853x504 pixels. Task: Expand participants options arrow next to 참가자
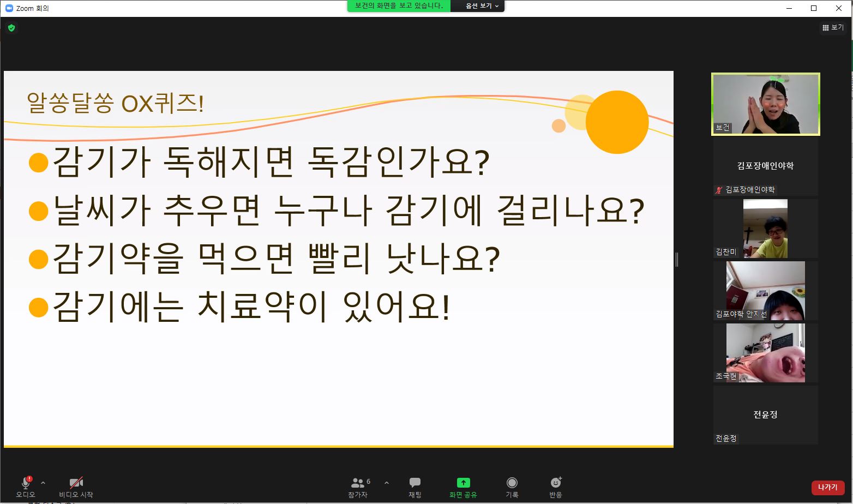(x=387, y=483)
